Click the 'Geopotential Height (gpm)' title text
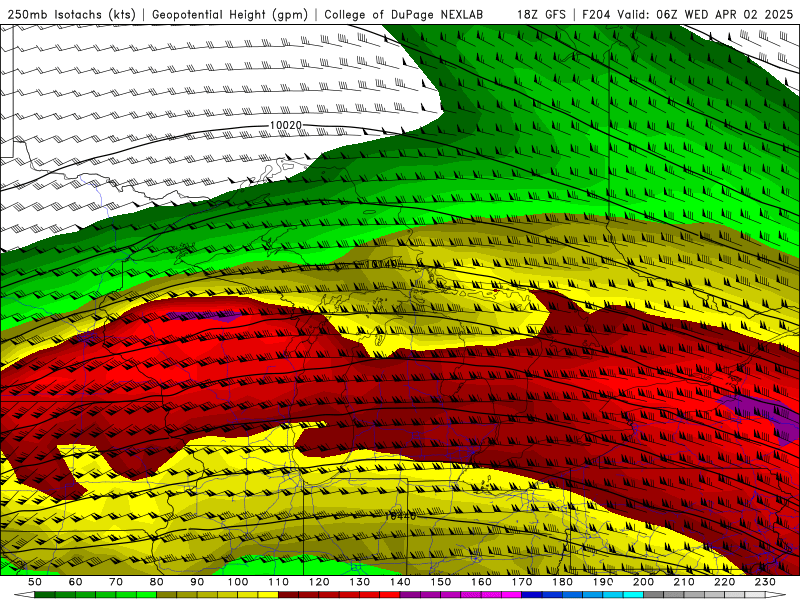The image size is (800, 600). [230, 15]
